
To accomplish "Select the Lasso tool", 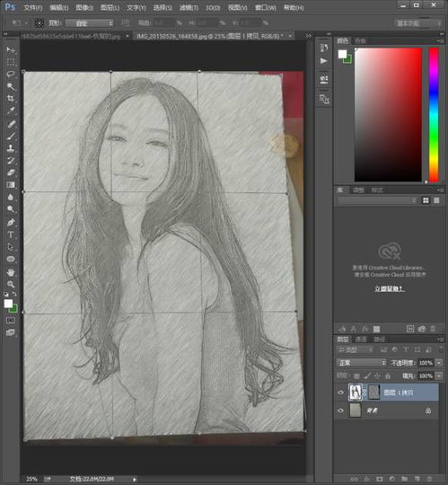I will [11, 75].
